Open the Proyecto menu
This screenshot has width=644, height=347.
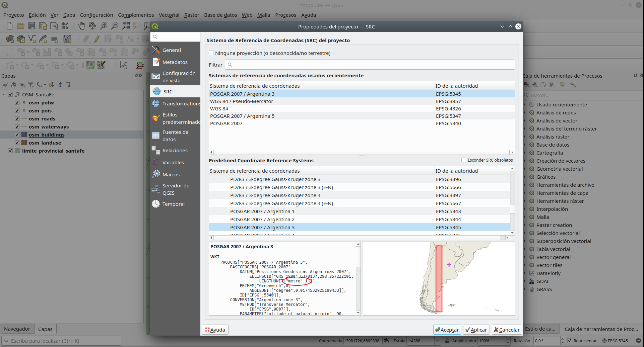tap(14, 15)
